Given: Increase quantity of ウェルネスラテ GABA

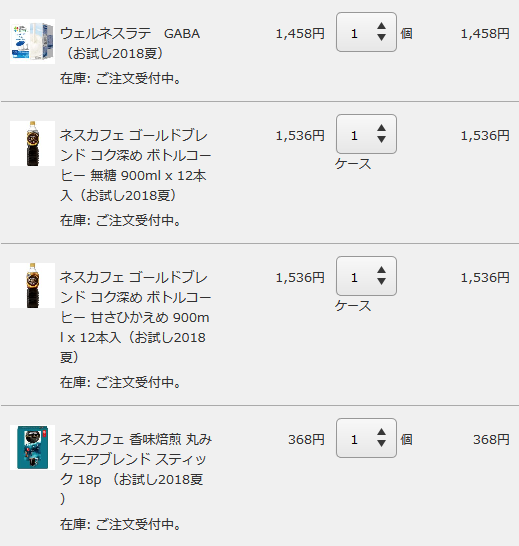Looking at the screenshot, I should pyautogui.click(x=381, y=26).
